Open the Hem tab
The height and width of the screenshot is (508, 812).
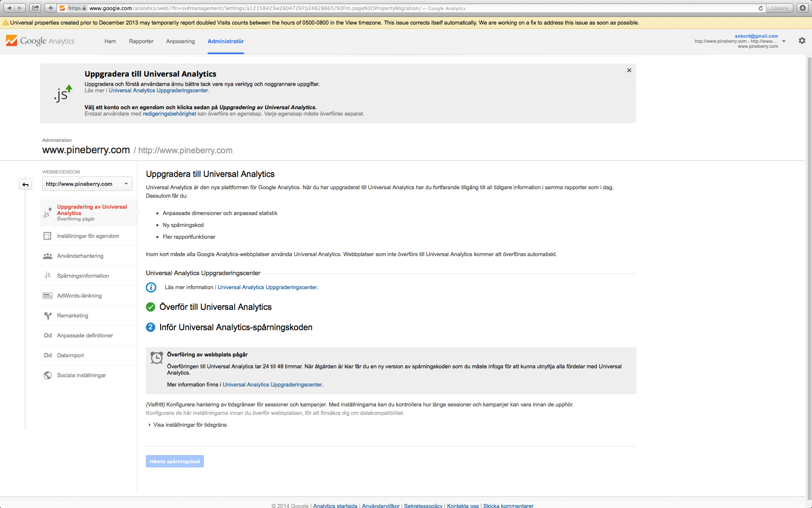tap(110, 41)
